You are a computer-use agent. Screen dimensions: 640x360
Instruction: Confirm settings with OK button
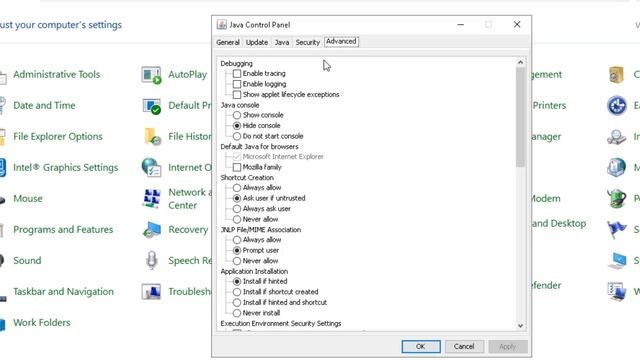[421, 347]
